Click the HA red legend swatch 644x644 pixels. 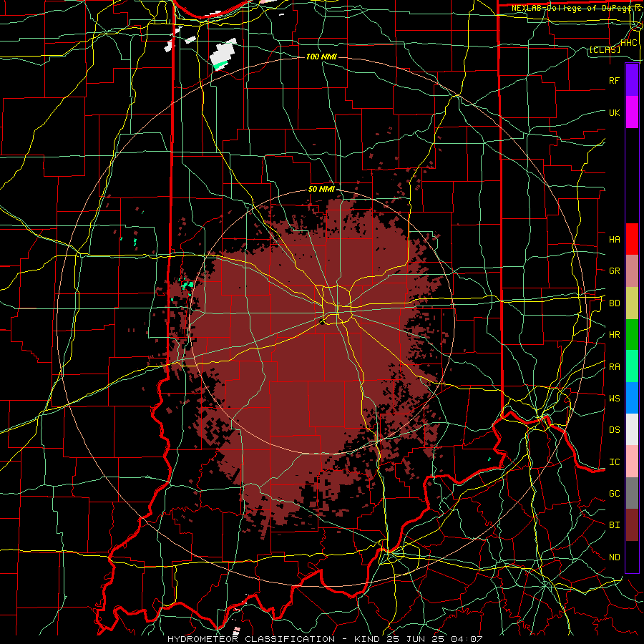[632, 239]
